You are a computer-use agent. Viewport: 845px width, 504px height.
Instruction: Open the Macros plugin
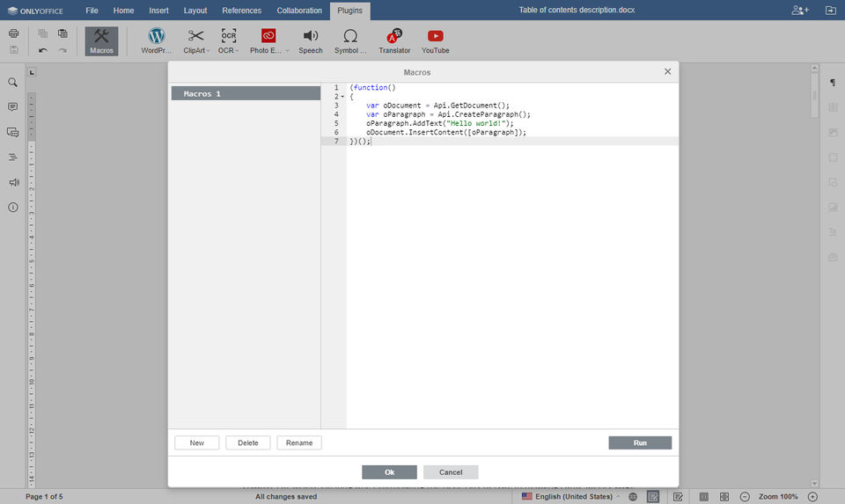[x=101, y=40]
